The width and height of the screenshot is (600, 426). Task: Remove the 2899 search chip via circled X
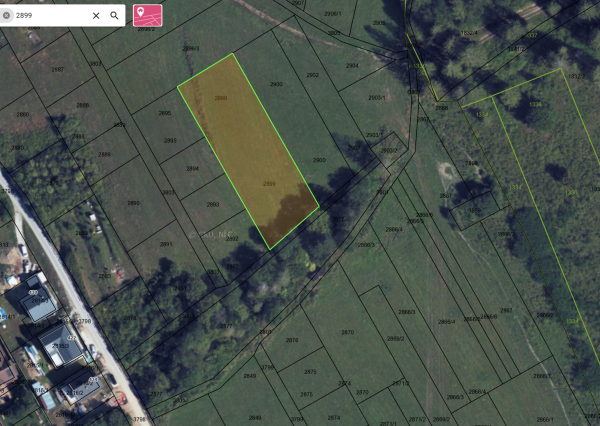(6, 15)
